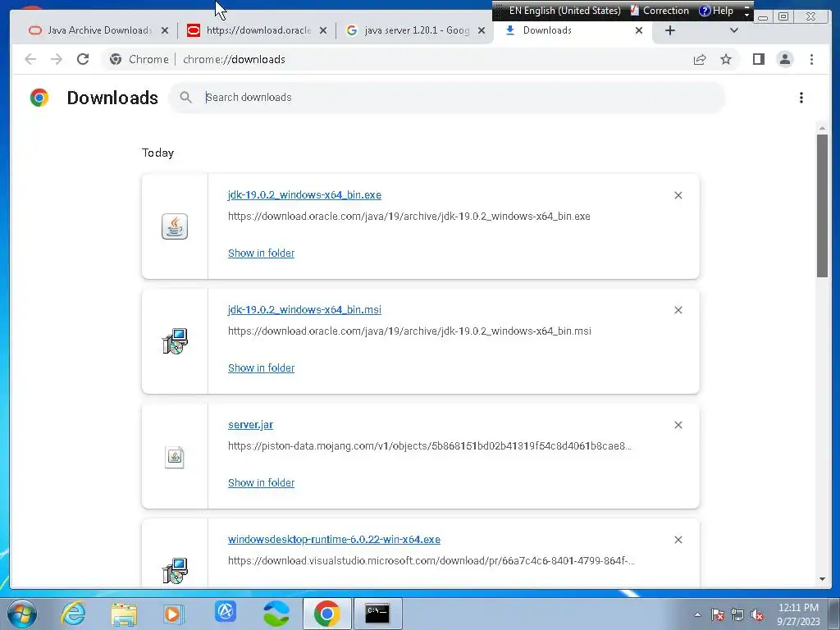Click the network tray icon
The image size is (840, 630).
(737, 614)
